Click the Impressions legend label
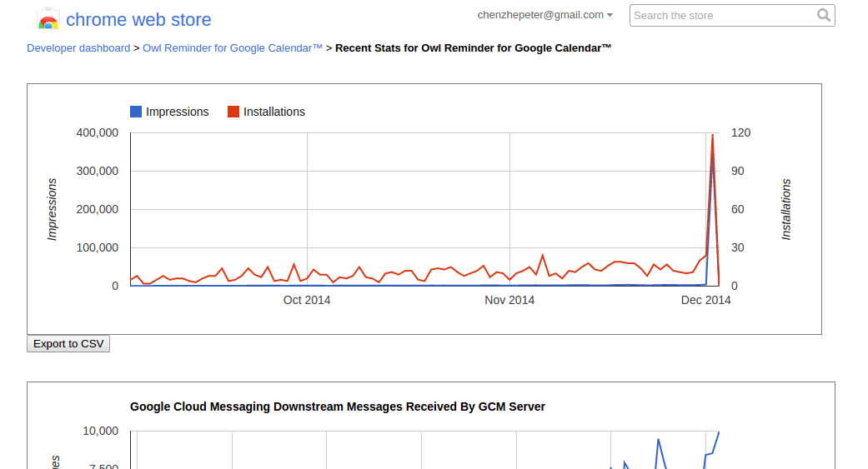Image resolution: width=868 pixels, height=469 pixels. (x=177, y=112)
